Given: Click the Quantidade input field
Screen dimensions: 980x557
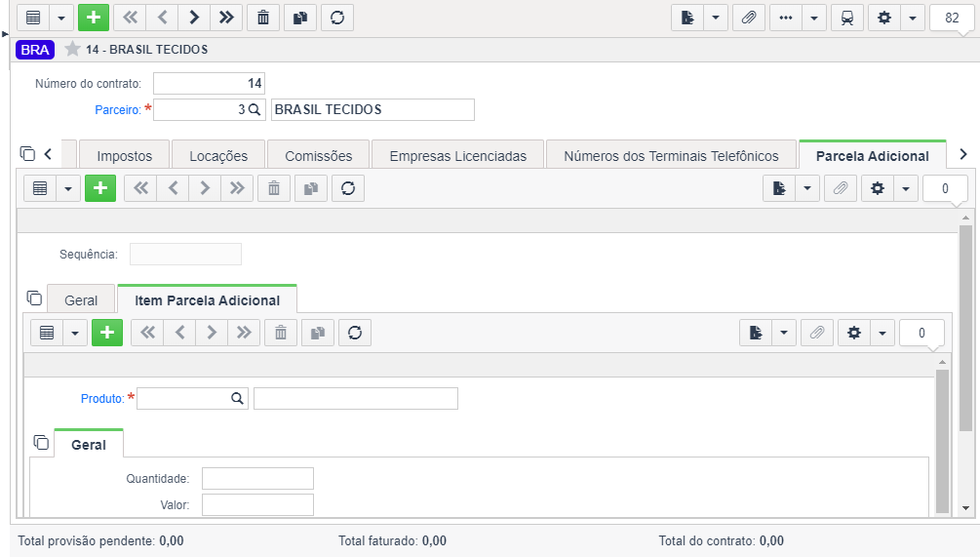Looking at the screenshot, I should [257, 478].
